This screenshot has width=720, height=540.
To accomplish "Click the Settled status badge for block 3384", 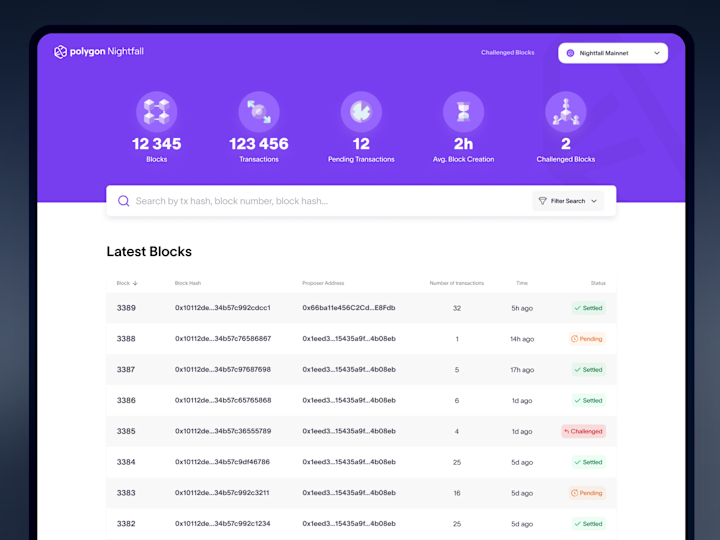I will 588,462.
